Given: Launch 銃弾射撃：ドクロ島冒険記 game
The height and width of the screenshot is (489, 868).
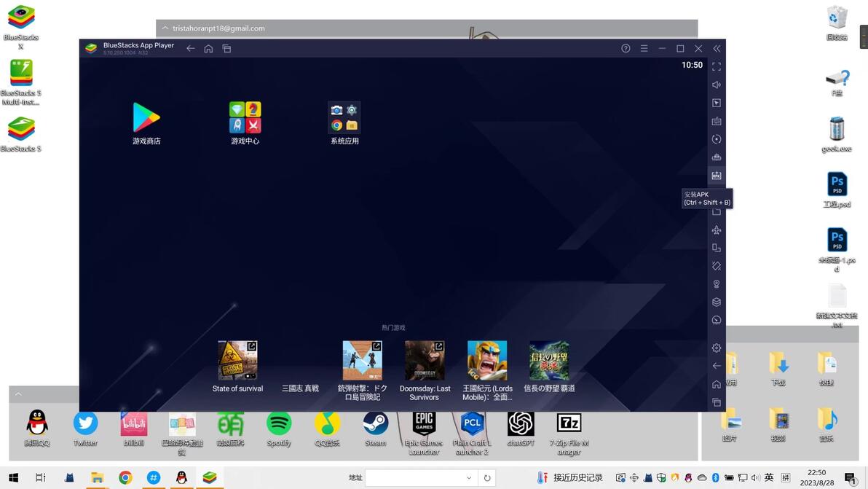Looking at the screenshot, I should point(363,370).
